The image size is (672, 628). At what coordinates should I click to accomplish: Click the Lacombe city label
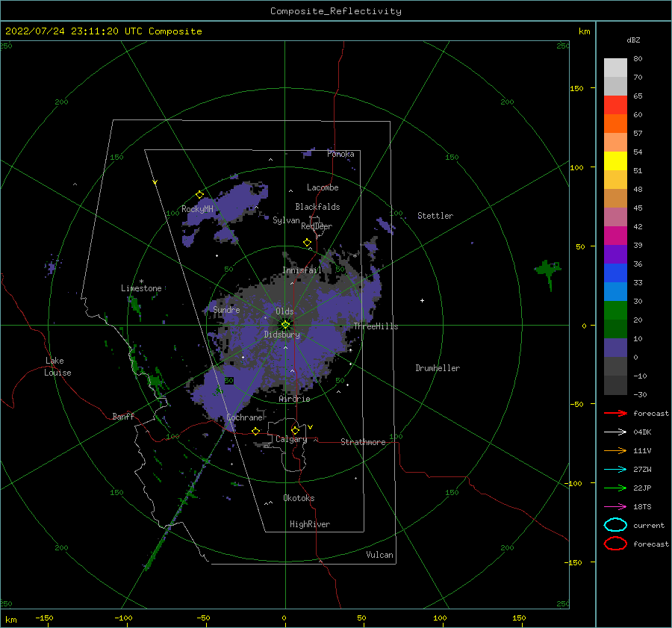point(323,187)
